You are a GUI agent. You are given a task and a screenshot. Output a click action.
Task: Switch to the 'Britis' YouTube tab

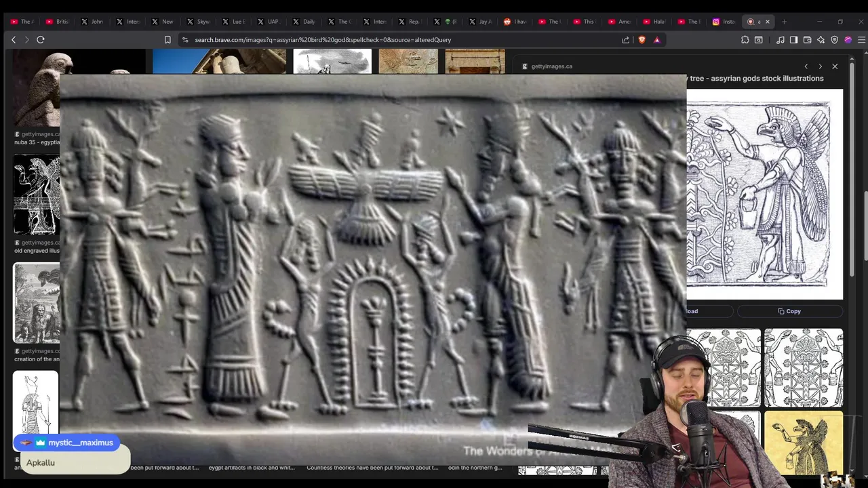tap(56, 22)
